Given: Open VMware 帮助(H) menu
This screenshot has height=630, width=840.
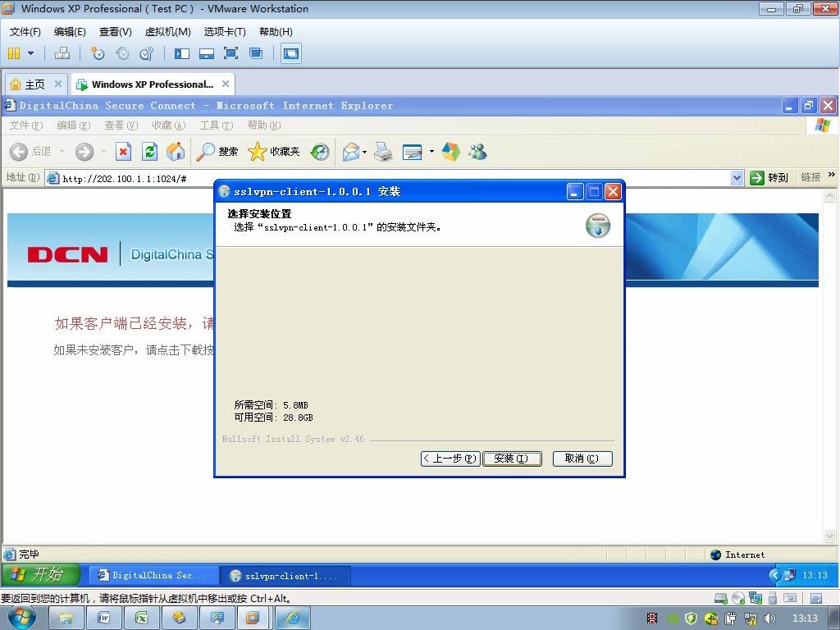Looking at the screenshot, I should [276, 32].
